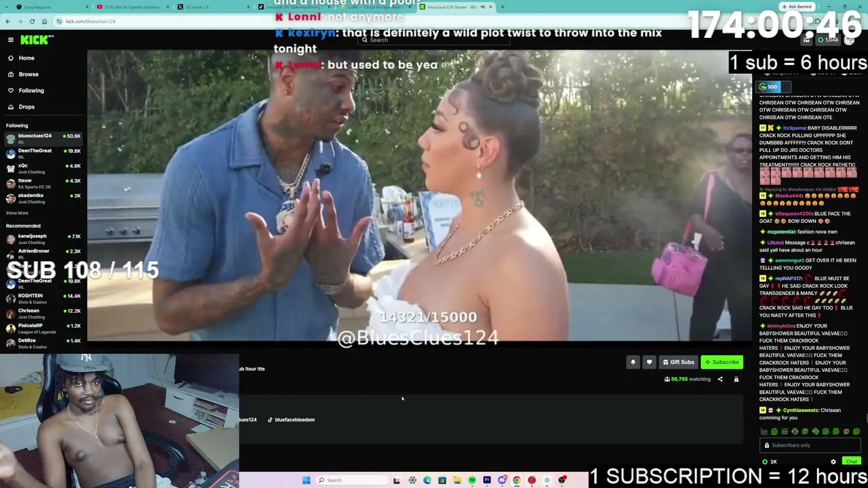Switch to the Song Requests tab

pos(52,7)
